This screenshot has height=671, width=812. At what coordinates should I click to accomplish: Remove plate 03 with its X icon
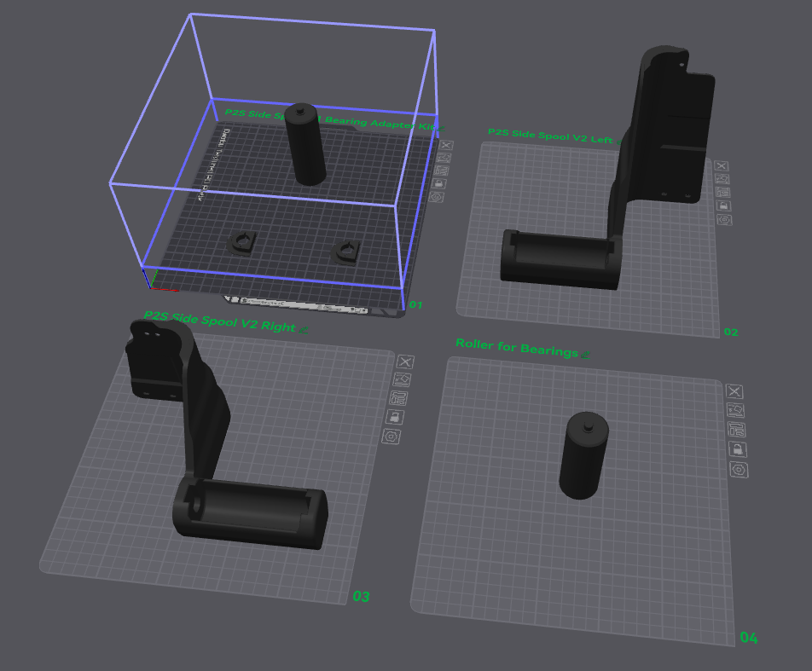[405, 362]
